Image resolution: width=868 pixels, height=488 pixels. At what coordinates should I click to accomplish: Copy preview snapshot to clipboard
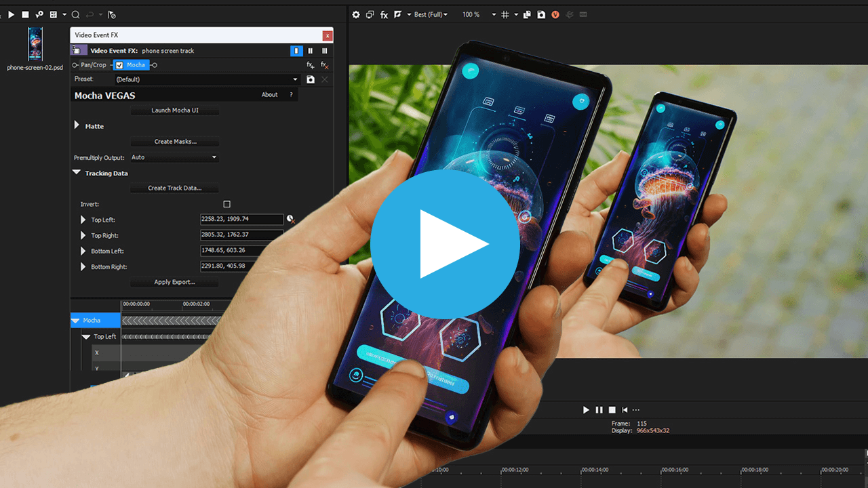[527, 14]
